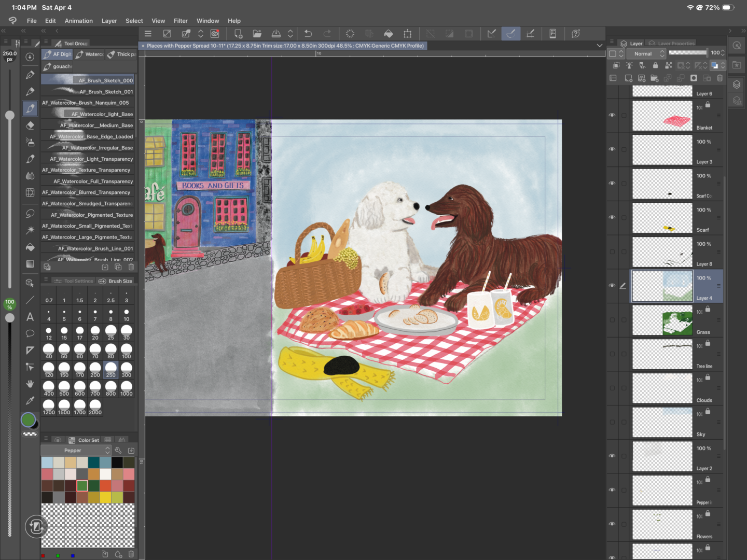Viewport: 747px width, 560px height.
Task: Click the Undo arrow in command bar
Action: click(308, 34)
